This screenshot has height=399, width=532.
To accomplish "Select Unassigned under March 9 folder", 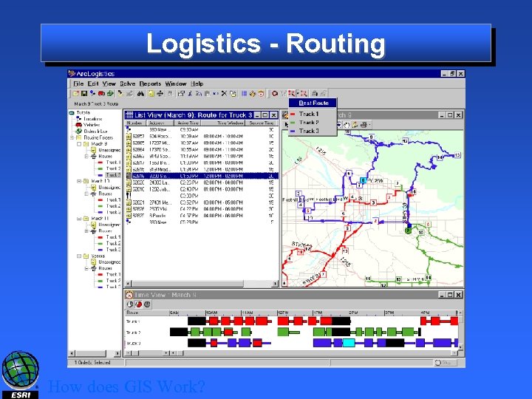I will point(109,150).
